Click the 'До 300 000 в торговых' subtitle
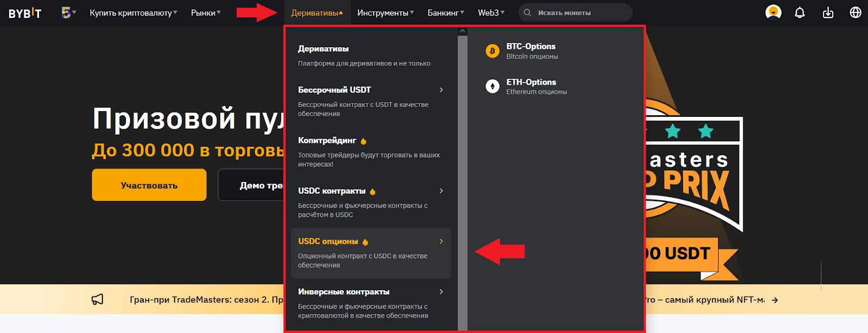Viewport: 868px width, 333px height. click(188, 150)
